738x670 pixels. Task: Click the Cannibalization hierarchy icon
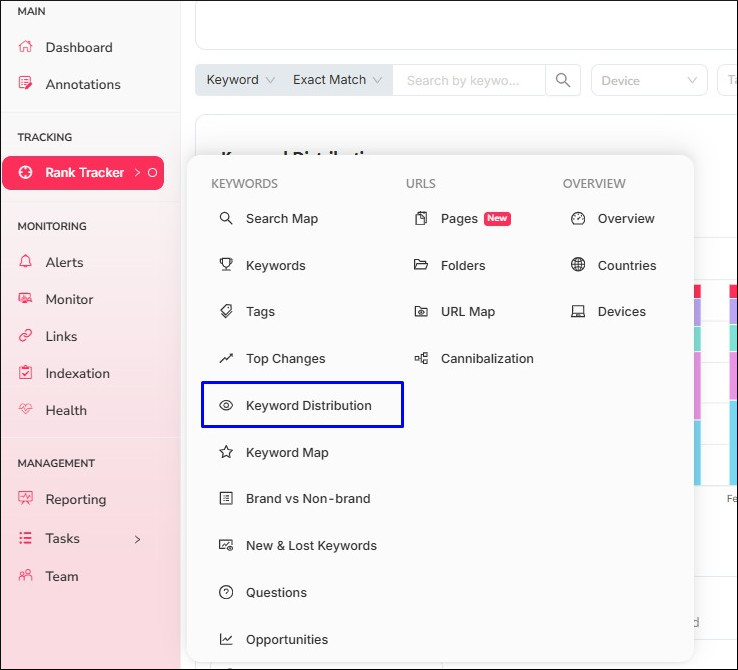pyautogui.click(x=421, y=358)
